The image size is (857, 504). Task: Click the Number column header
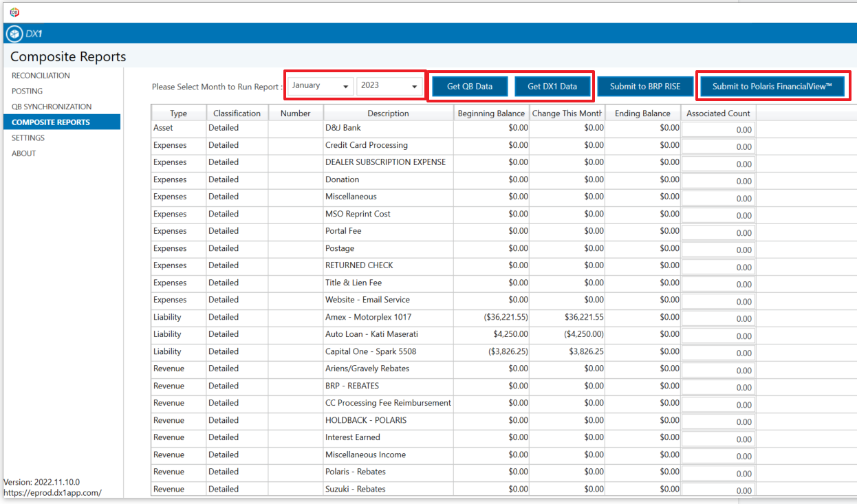[x=296, y=113]
